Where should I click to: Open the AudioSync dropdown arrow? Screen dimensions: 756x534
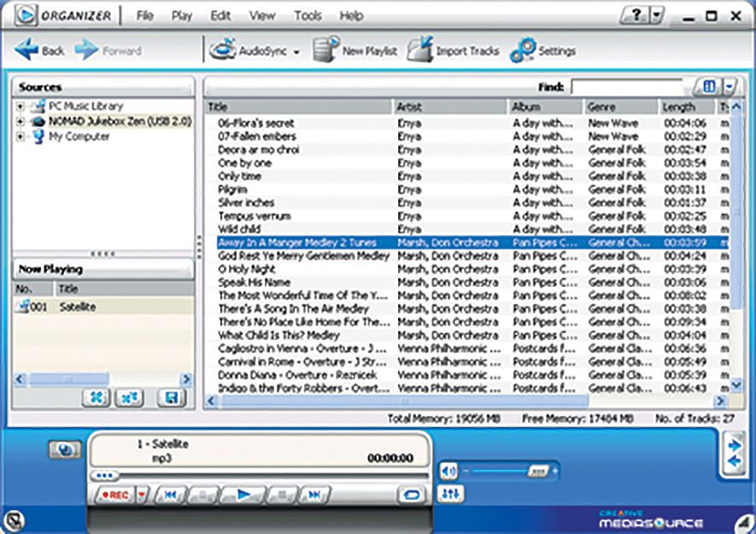click(x=296, y=52)
